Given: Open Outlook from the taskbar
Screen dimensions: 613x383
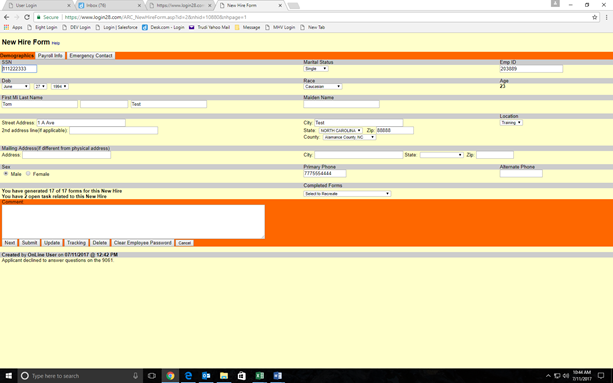Looking at the screenshot, I should click(206, 376).
